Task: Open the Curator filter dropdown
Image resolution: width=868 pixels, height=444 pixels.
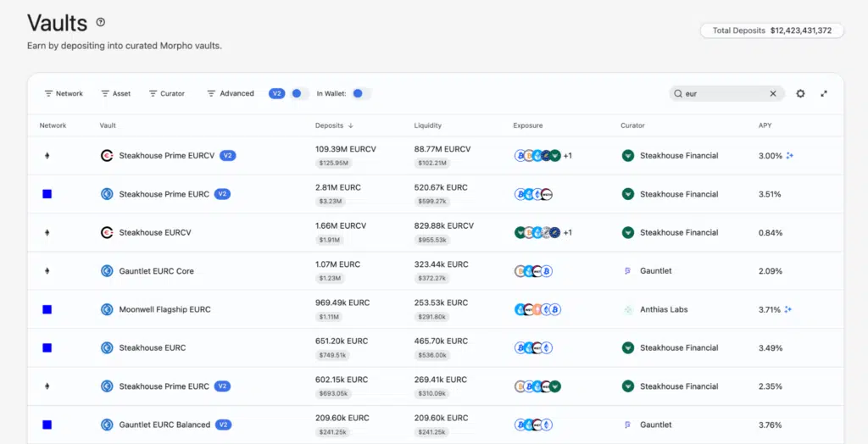Action: [167, 93]
